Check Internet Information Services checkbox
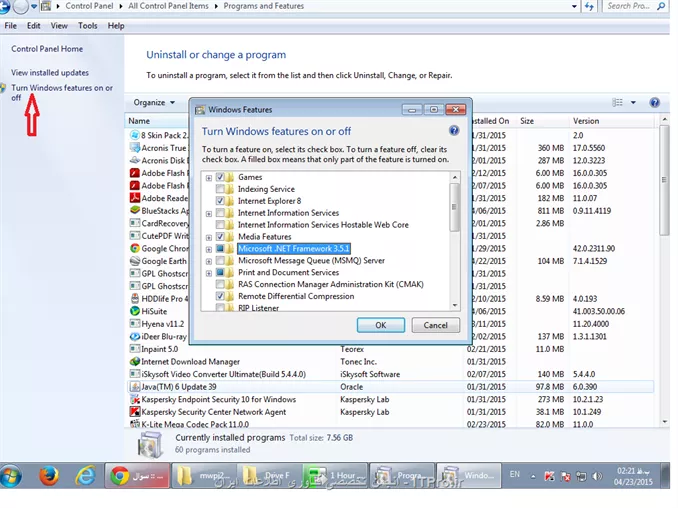The width and height of the screenshot is (678, 508). coord(220,213)
